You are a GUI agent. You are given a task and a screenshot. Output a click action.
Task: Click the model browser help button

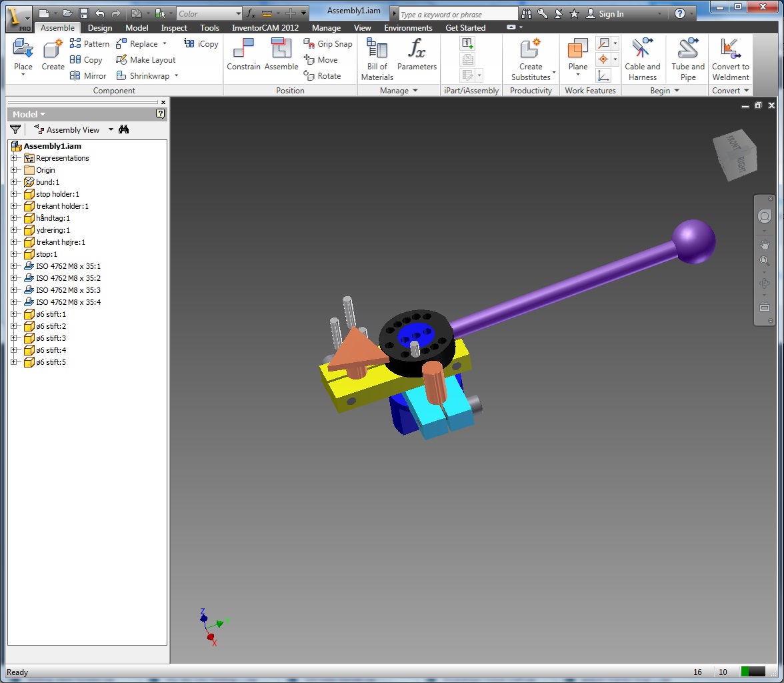pyautogui.click(x=160, y=113)
